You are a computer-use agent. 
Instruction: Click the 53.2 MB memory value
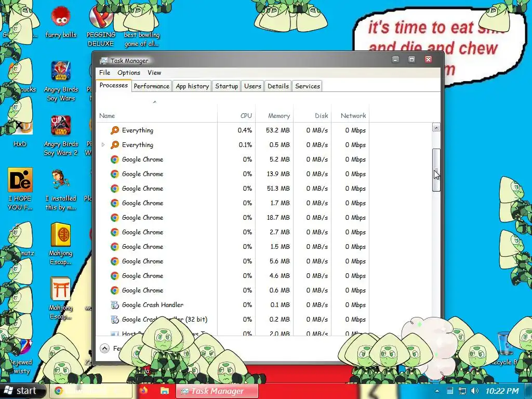tap(278, 130)
